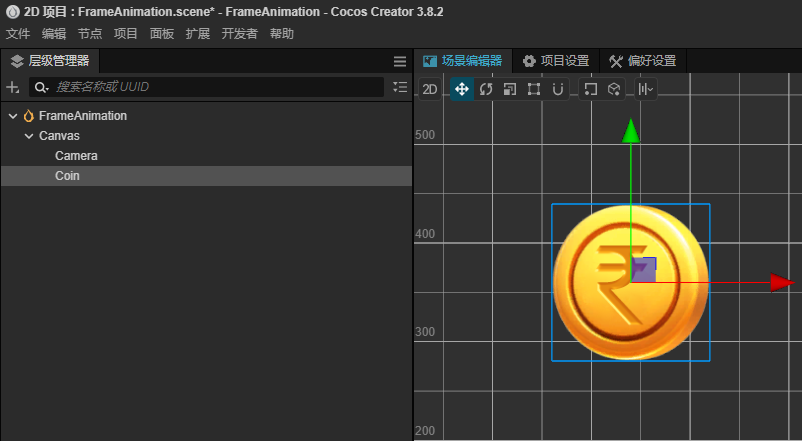Screen dimensions: 802x441
Task: Click the red X-axis gizmo arrow
Action: click(782, 282)
